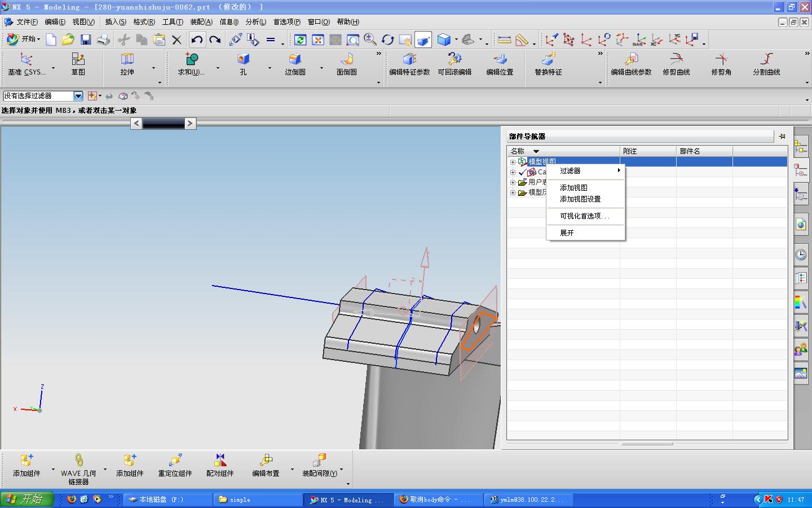The height and width of the screenshot is (508, 812).
Task: Open the Sketch (草图) tool
Action: 78,64
